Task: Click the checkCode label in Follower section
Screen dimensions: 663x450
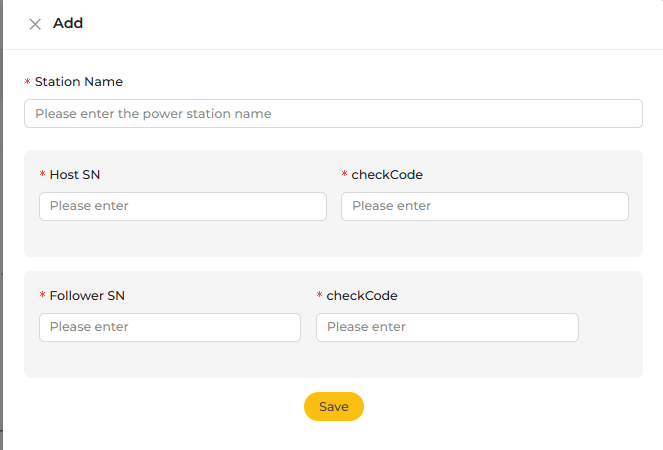Action: click(x=362, y=296)
